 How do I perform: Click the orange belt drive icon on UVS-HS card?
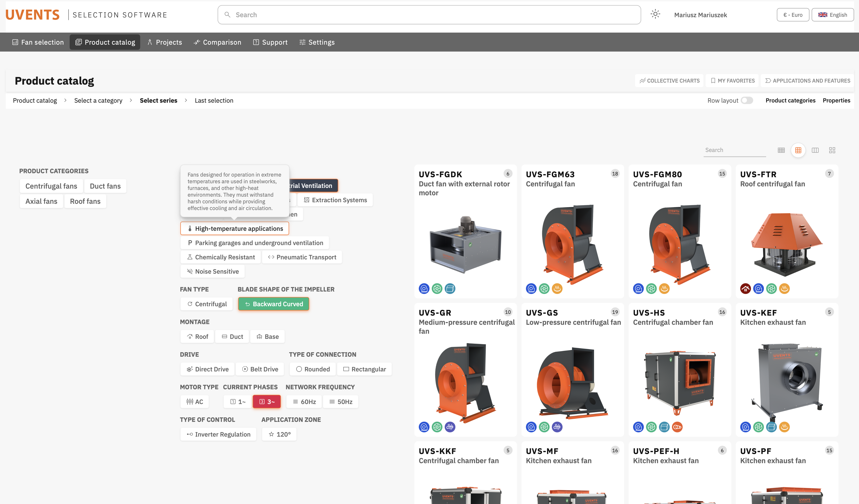[677, 427]
